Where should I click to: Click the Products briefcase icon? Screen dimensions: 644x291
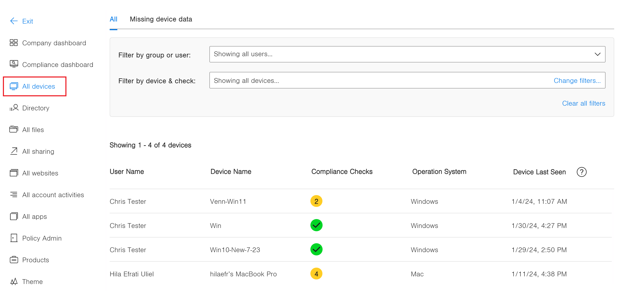(14, 260)
